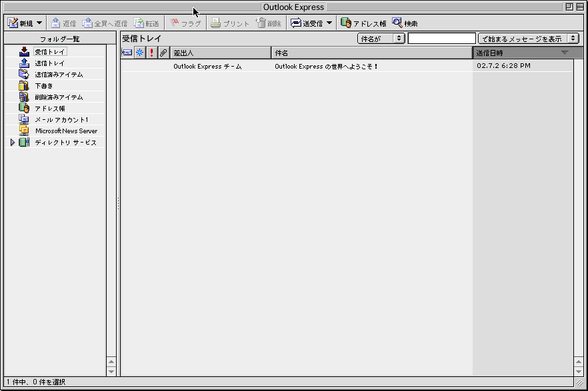588x391 pixels.
Task: Click the 転送 (Forward) toolbar icon
Action: (139, 23)
